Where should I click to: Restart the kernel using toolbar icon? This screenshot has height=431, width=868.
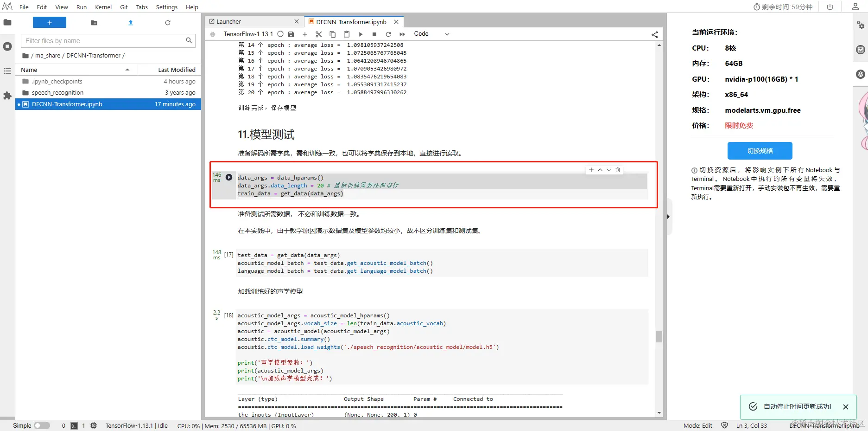(388, 34)
